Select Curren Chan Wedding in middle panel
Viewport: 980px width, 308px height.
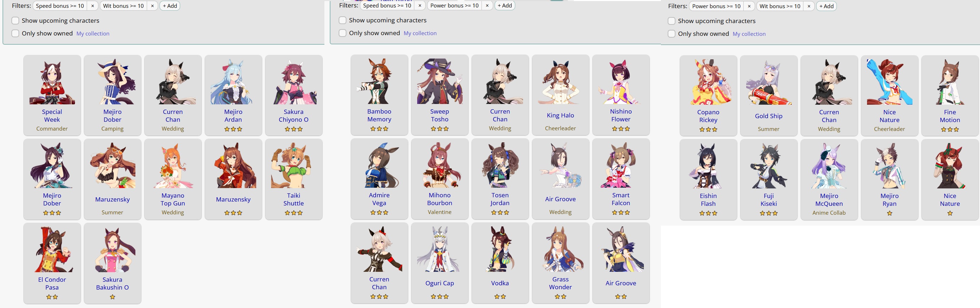pyautogui.click(x=500, y=95)
